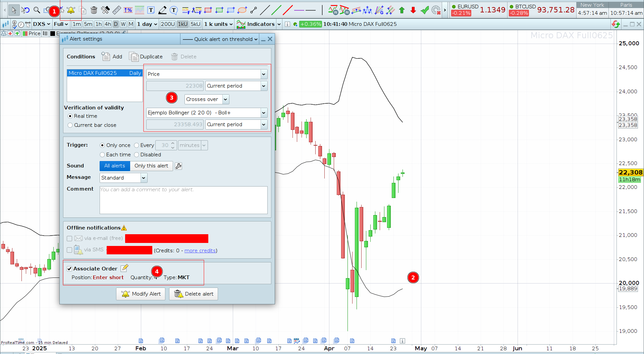Select the ellipse drawing tool
This screenshot has width=644, height=354.
pos(242,10)
